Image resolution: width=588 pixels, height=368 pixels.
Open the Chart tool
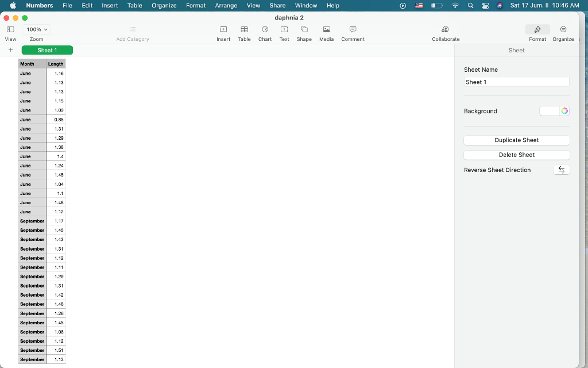pyautogui.click(x=265, y=29)
